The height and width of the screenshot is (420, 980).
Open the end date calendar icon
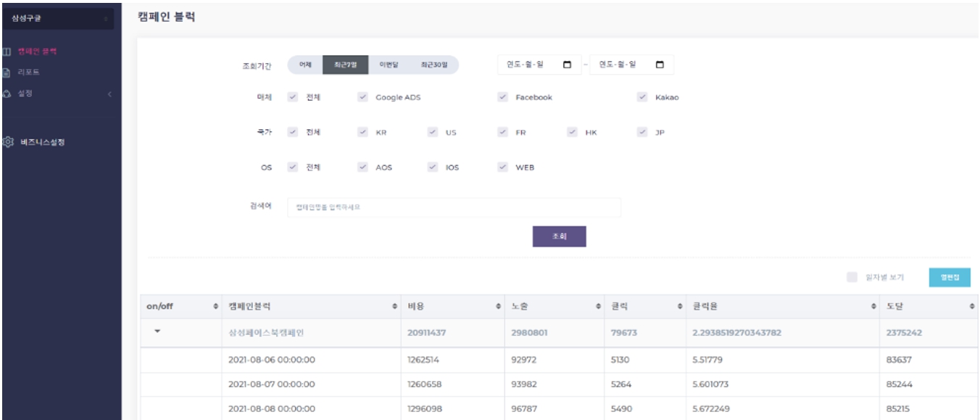660,65
